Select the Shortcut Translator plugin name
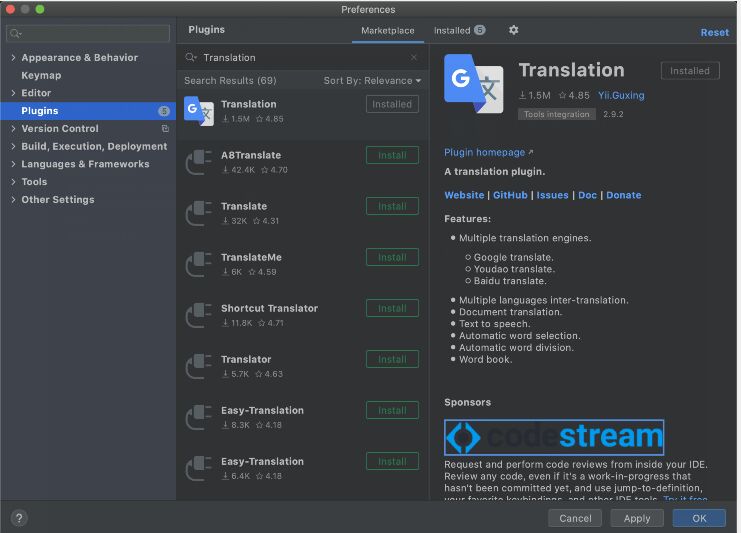Image resolution: width=741 pixels, height=533 pixels. coord(269,308)
